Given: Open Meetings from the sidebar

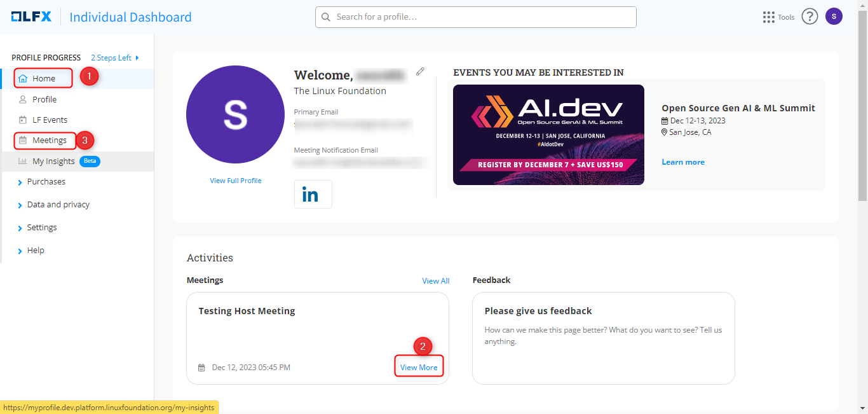Looking at the screenshot, I should tap(49, 141).
